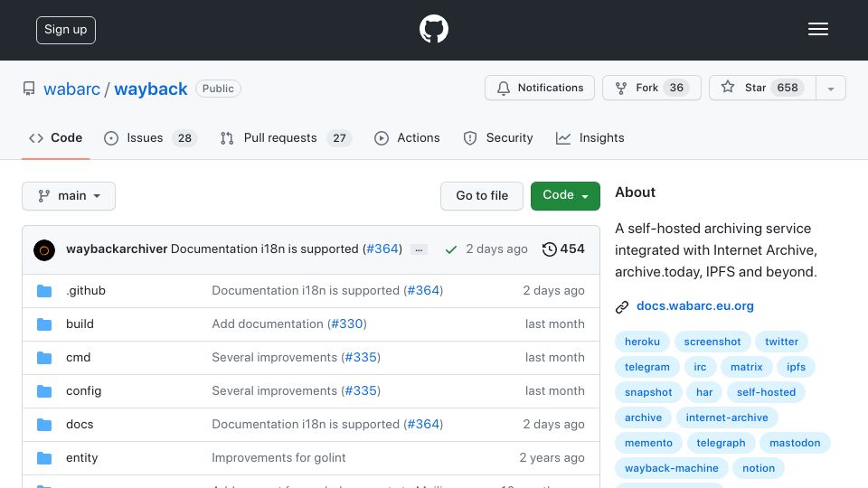Select the har topic tag
Image resolution: width=868 pixels, height=488 pixels.
(704, 393)
